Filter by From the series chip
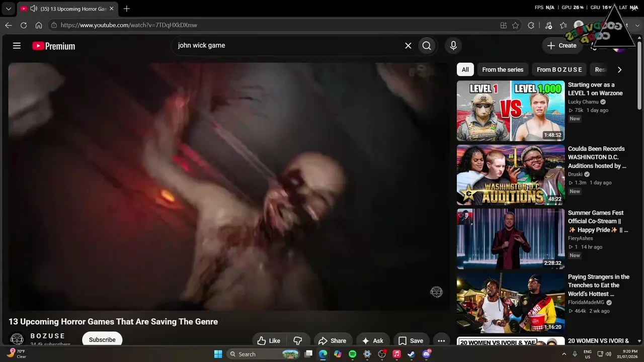Screen dimensions: 644x362 (503, 70)
